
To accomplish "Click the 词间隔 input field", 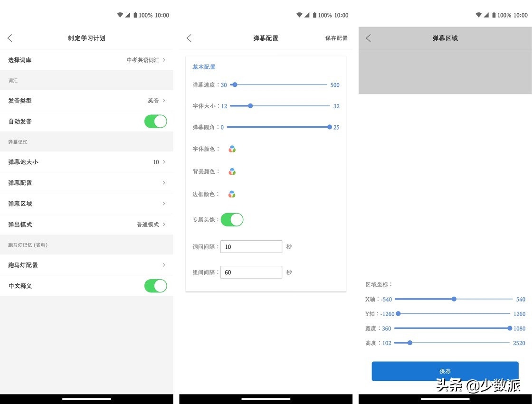I will click(251, 246).
